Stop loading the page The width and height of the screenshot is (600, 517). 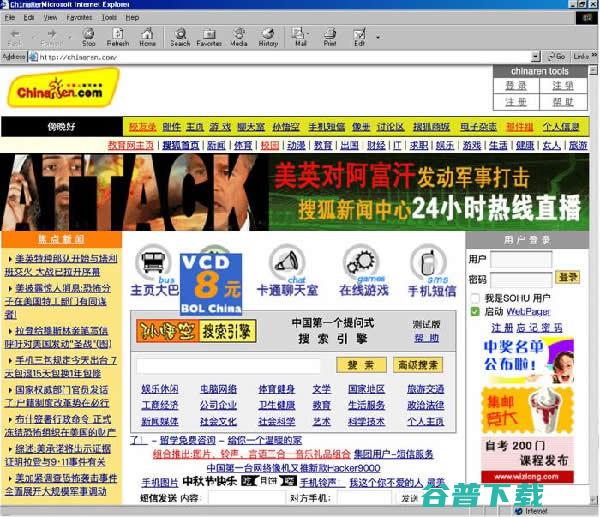[x=88, y=37]
